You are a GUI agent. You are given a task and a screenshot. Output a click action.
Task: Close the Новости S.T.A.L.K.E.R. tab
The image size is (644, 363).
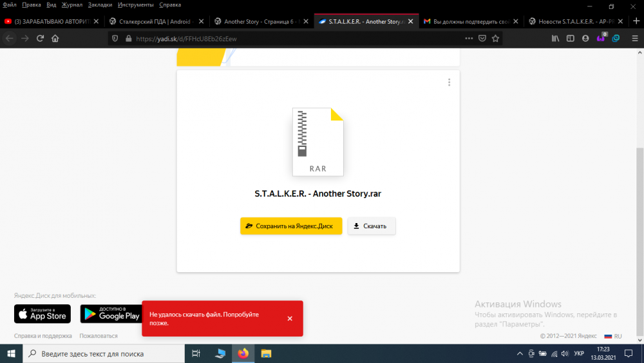coord(621,21)
